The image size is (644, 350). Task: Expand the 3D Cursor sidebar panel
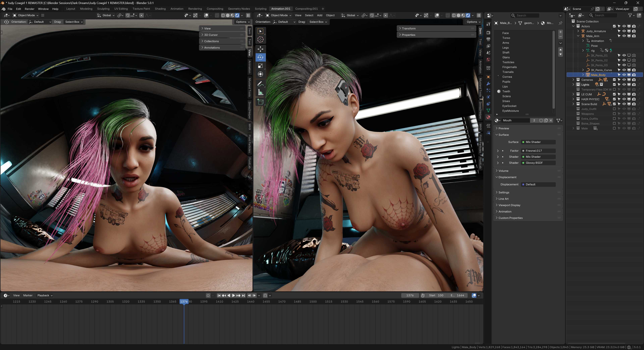pos(223,35)
